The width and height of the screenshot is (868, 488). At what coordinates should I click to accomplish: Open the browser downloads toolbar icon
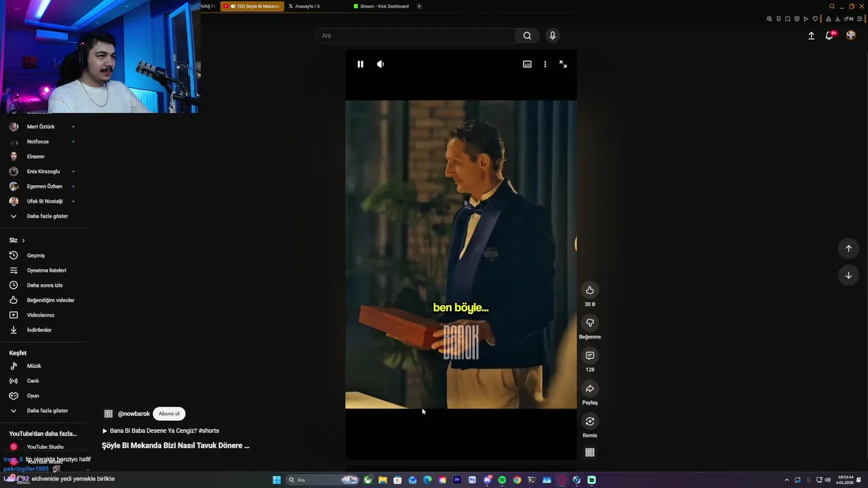(x=837, y=19)
